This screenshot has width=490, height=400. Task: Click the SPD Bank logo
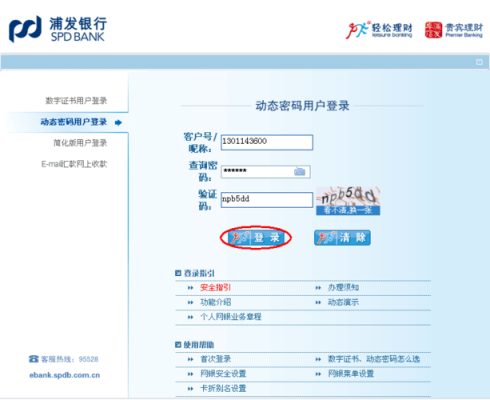[58, 29]
